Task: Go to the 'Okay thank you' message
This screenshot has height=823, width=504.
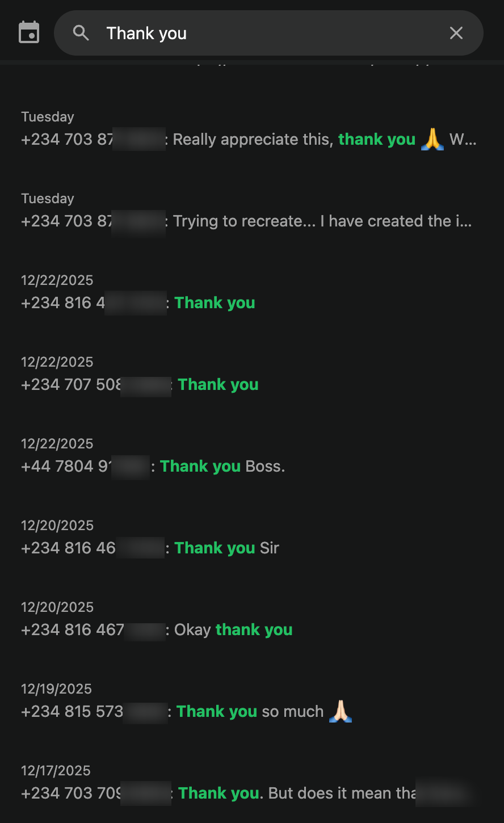Action: coord(233,630)
